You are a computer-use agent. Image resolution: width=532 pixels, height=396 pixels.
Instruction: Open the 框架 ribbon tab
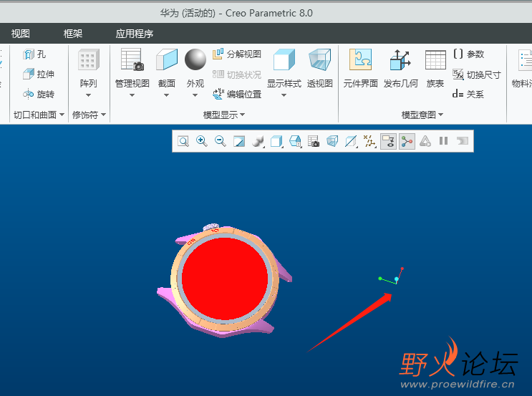[73, 34]
